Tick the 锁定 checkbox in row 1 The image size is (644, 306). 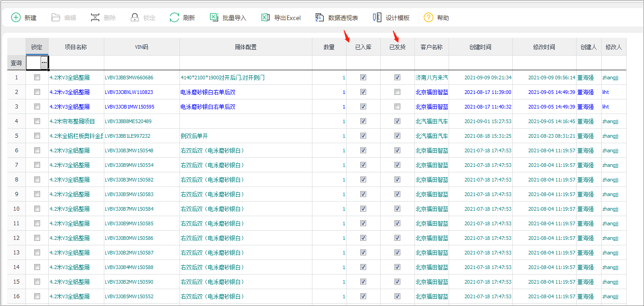[37, 78]
